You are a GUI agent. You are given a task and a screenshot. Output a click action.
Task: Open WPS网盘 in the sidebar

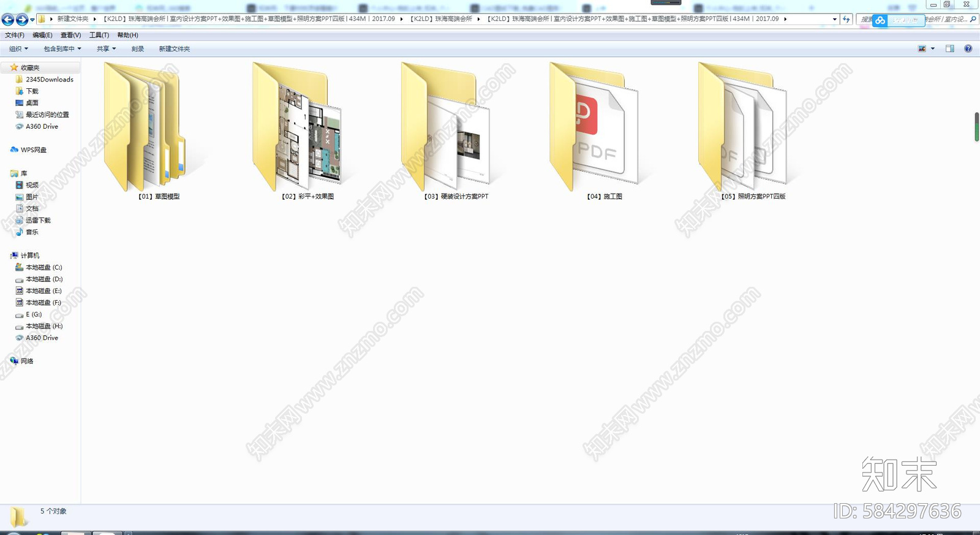[x=28, y=150]
